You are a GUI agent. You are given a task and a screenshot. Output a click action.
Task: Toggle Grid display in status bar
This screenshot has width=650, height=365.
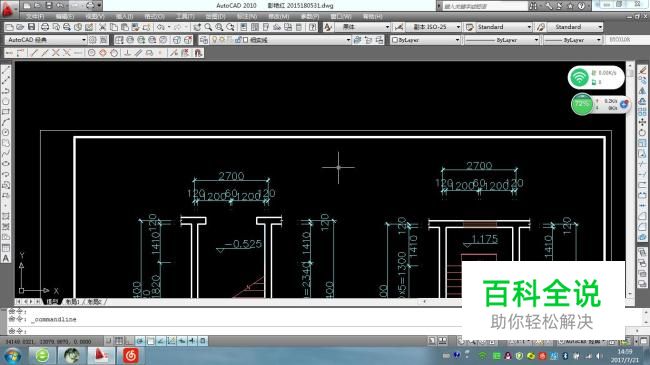tap(119, 341)
